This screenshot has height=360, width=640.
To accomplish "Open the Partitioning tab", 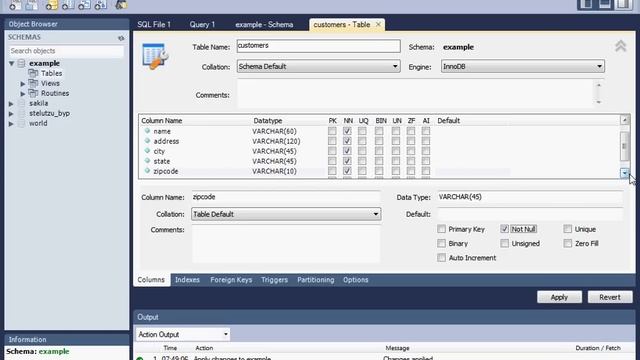I will click(316, 280).
